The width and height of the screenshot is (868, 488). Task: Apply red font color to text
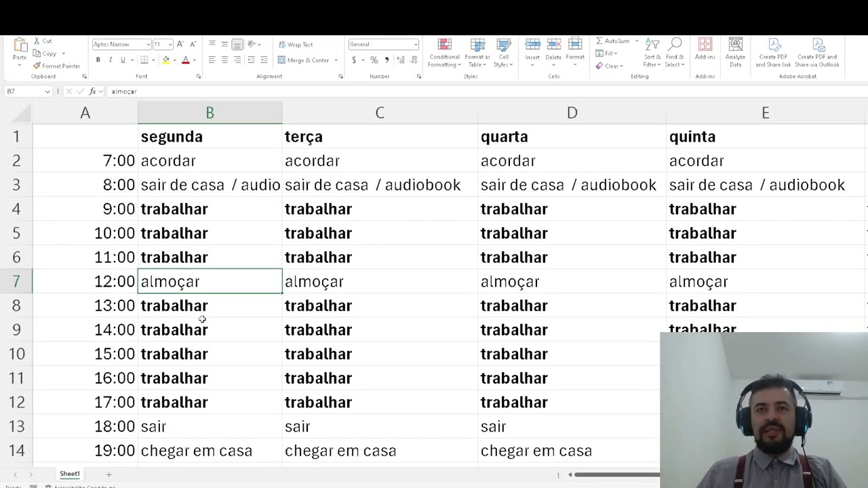(x=186, y=60)
